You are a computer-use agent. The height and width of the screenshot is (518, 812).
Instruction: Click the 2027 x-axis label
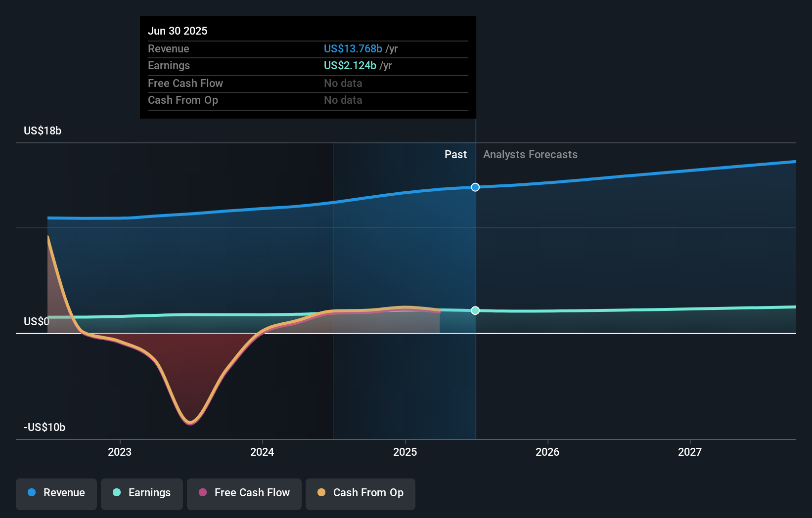tap(690, 452)
